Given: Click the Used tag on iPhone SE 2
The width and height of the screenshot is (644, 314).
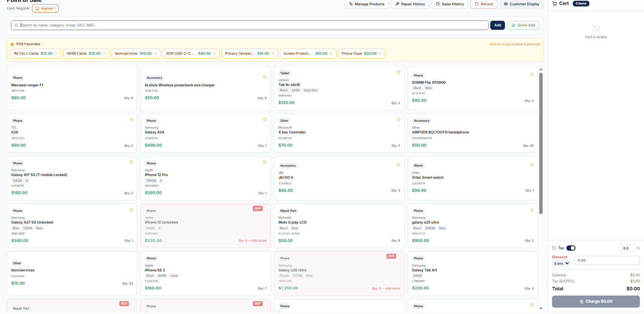Looking at the screenshot, I should point(174,276).
